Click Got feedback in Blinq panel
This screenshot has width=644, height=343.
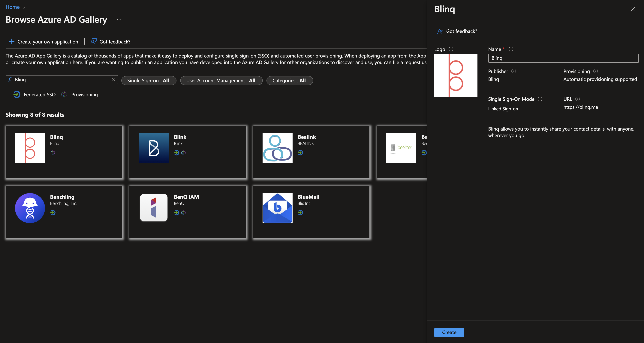click(x=462, y=31)
